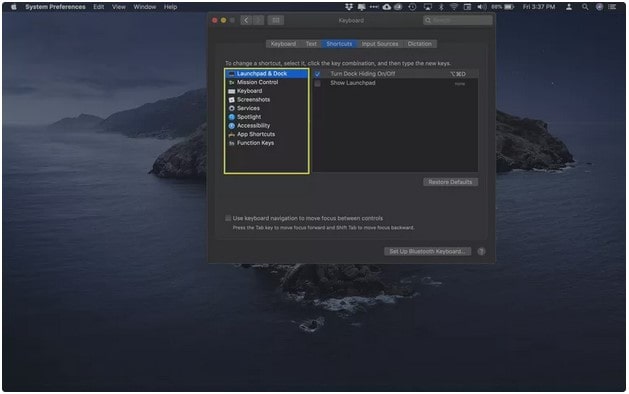
Task: Click the Restore Defaults button
Action: [450, 182]
